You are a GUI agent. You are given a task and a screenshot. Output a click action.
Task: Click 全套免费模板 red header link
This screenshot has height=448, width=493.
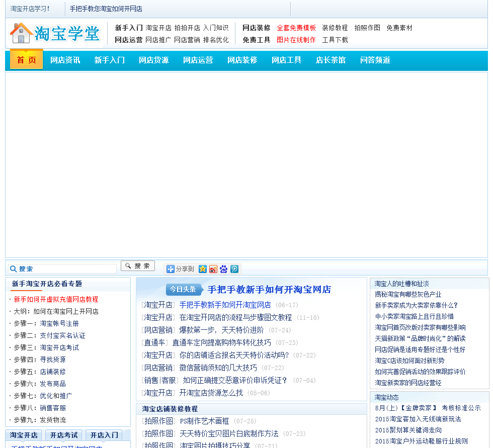[x=296, y=28]
